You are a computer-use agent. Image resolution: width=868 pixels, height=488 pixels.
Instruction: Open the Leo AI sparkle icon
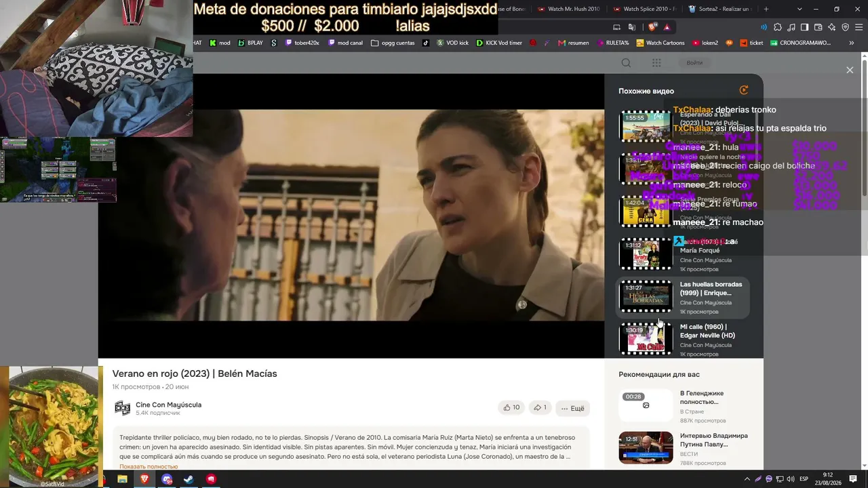(x=832, y=27)
